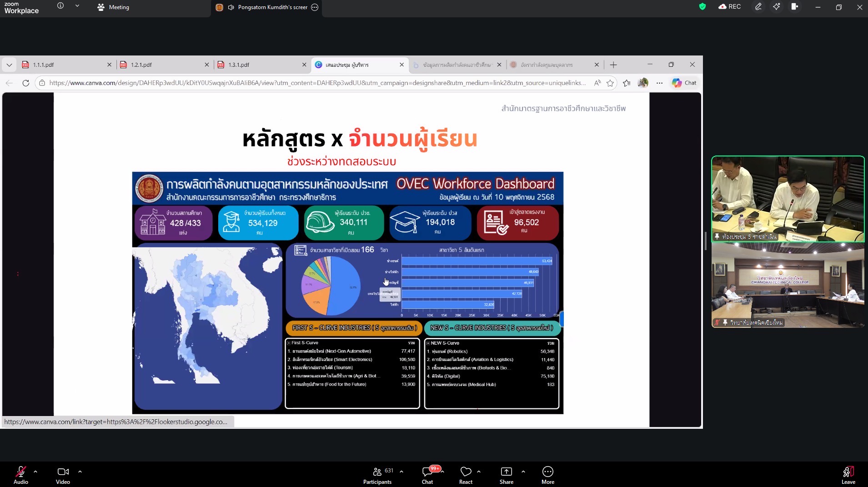The height and width of the screenshot is (487, 868).
Task: Open the Participants panel
Action: (377, 474)
